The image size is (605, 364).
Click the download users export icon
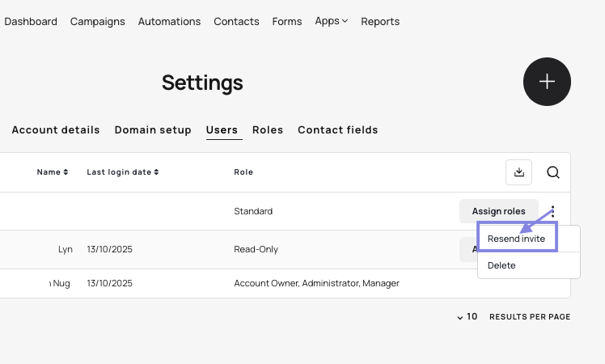[x=519, y=172]
